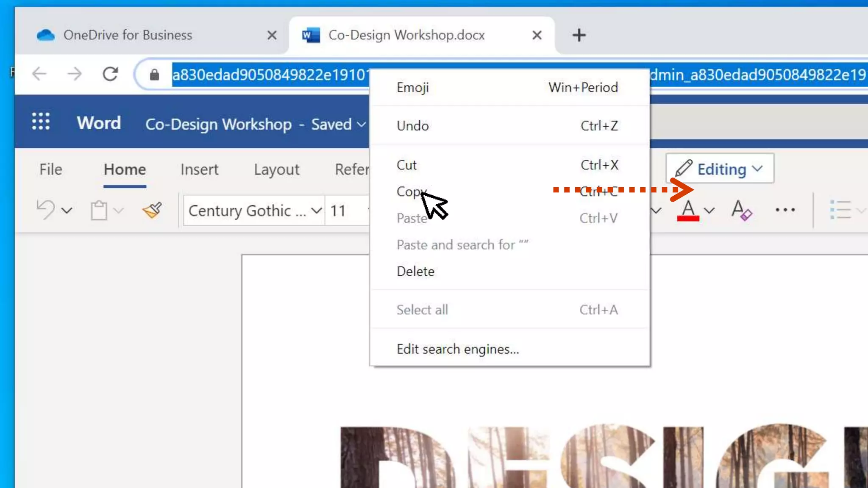This screenshot has height=488, width=868.
Task: Click Edit search engines... option
Action: click(x=458, y=349)
